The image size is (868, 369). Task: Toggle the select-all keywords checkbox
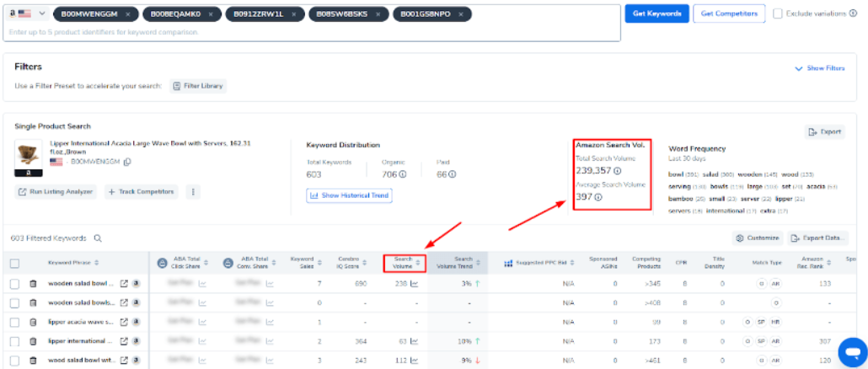(x=15, y=264)
